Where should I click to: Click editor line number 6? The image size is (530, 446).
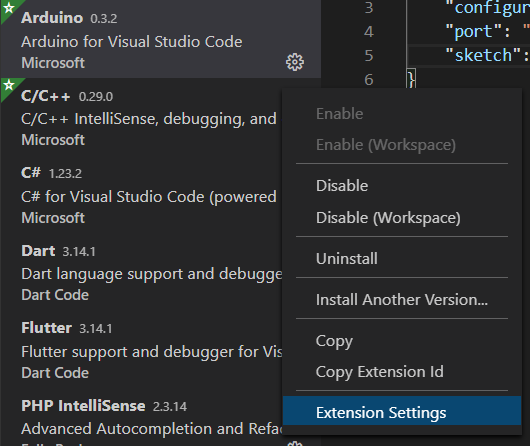[x=369, y=79]
